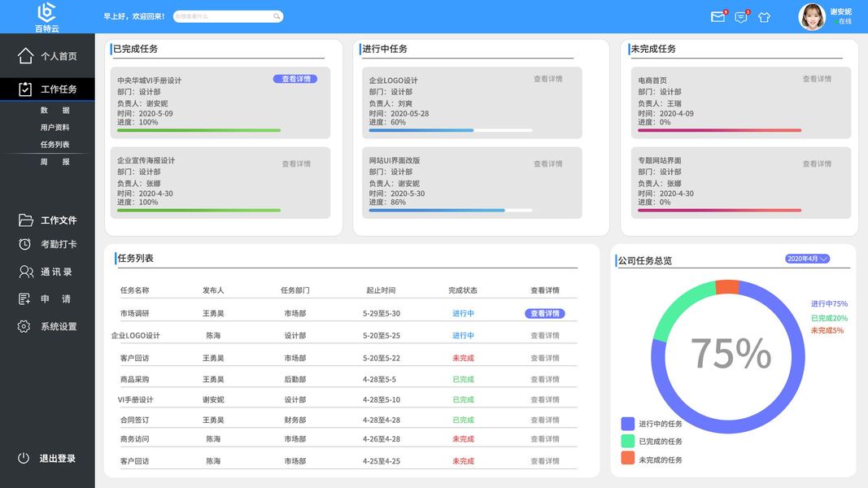Open 系统设置 gear icon

[x=24, y=326]
